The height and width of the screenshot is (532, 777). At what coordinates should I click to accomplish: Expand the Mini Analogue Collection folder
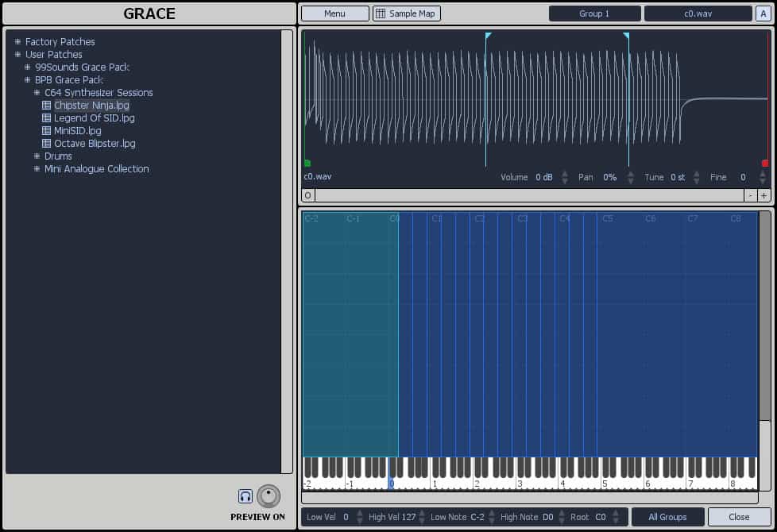pyautogui.click(x=37, y=169)
